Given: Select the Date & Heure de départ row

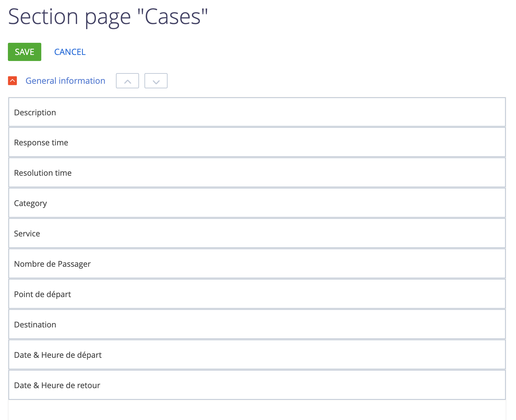Looking at the screenshot, I should [257, 354].
